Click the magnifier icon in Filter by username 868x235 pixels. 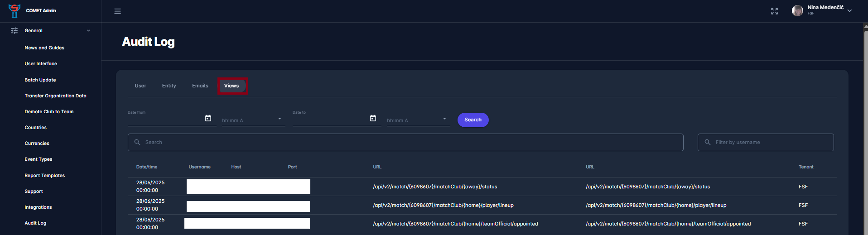(708, 142)
